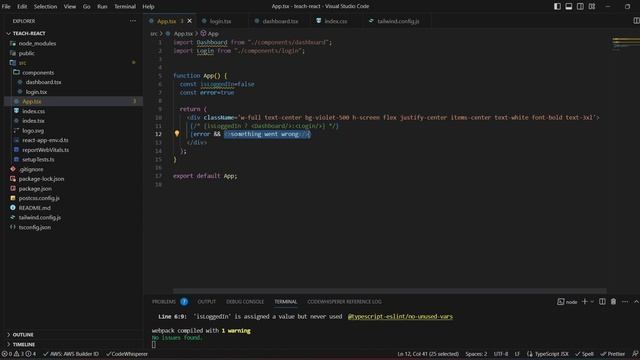Viewport: 640px width, 360px height.
Task: Open login.tsx in explorer
Action: coord(36,92)
